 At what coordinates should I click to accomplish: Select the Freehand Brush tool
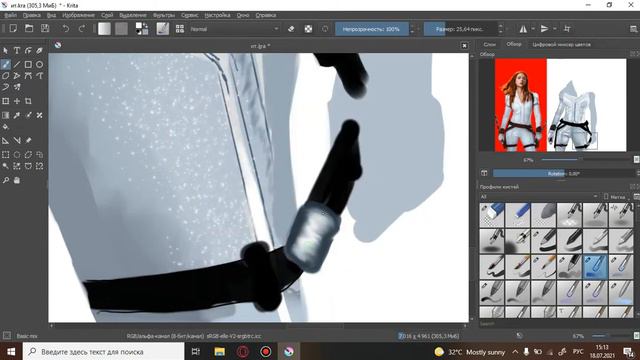(x=6, y=64)
